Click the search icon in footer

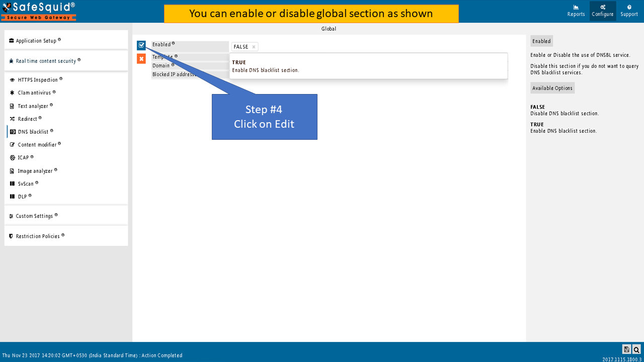(x=636, y=349)
